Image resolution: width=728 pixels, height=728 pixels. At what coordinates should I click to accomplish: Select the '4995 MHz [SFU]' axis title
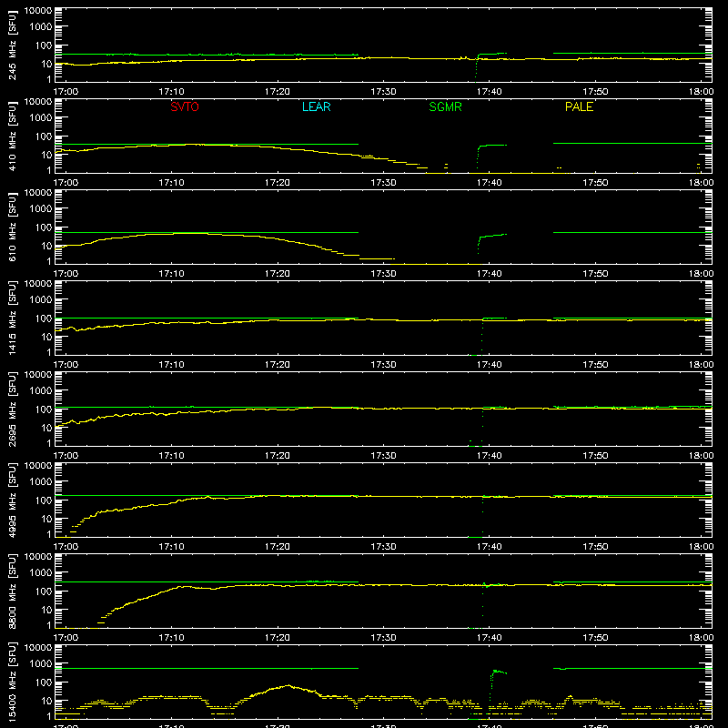13,500
